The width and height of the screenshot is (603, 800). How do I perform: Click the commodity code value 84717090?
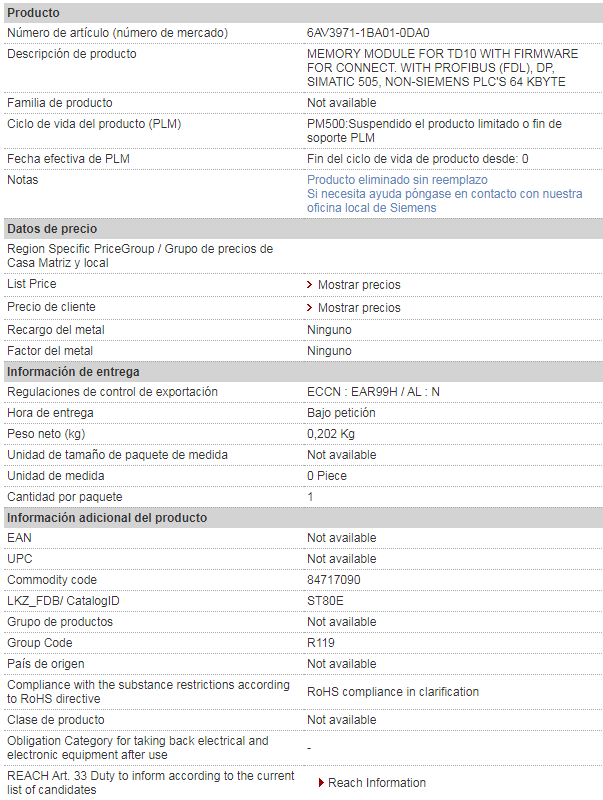(334, 580)
